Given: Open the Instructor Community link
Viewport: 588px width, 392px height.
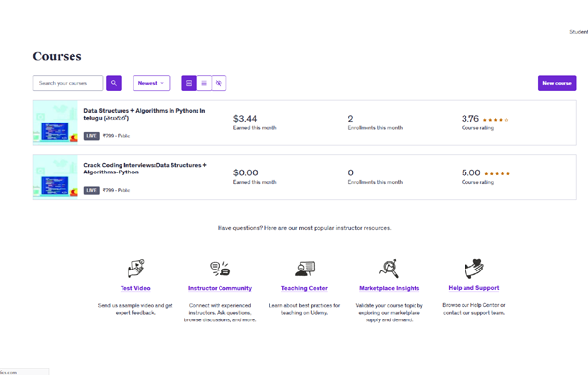Looking at the screenshot, I should click(x=220, y=288).
